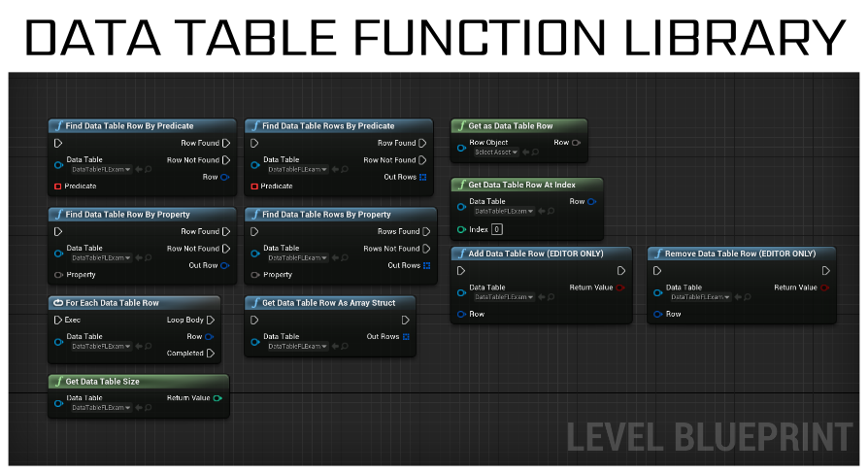Image resolution: width=868 pixels, height=474 pixels.
Task: Click Out Row pin on Find Data Table Row By Property
Action: click(x=224, y=265)
